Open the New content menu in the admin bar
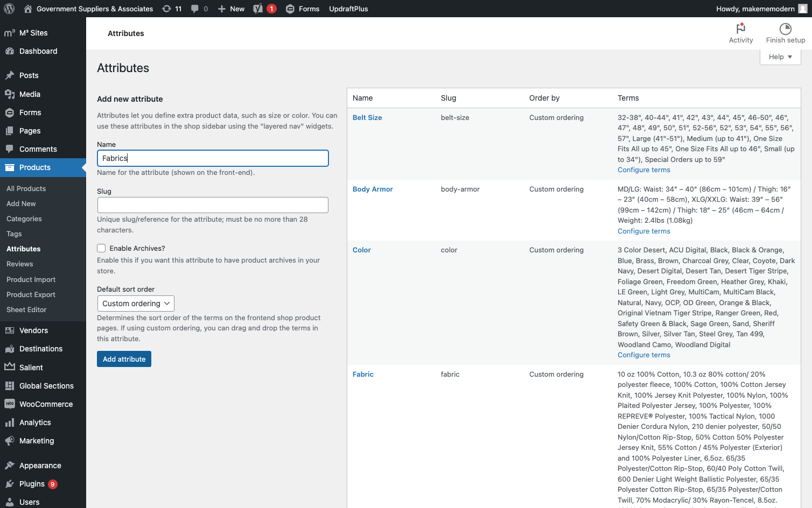This screenshot has width=812, height=508. pos(231,9)
